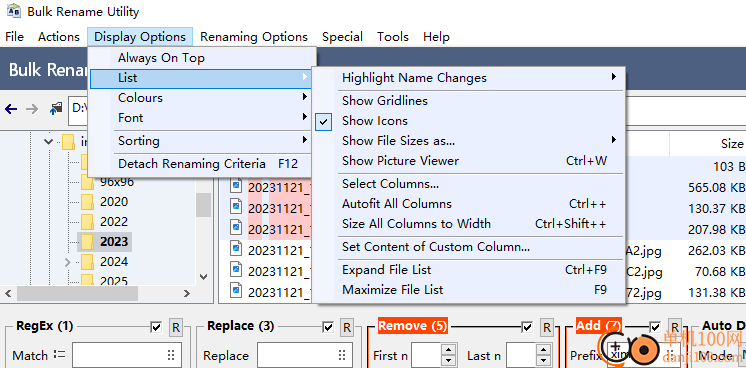Open the File menu
The image size is (746, 368).
14,37
